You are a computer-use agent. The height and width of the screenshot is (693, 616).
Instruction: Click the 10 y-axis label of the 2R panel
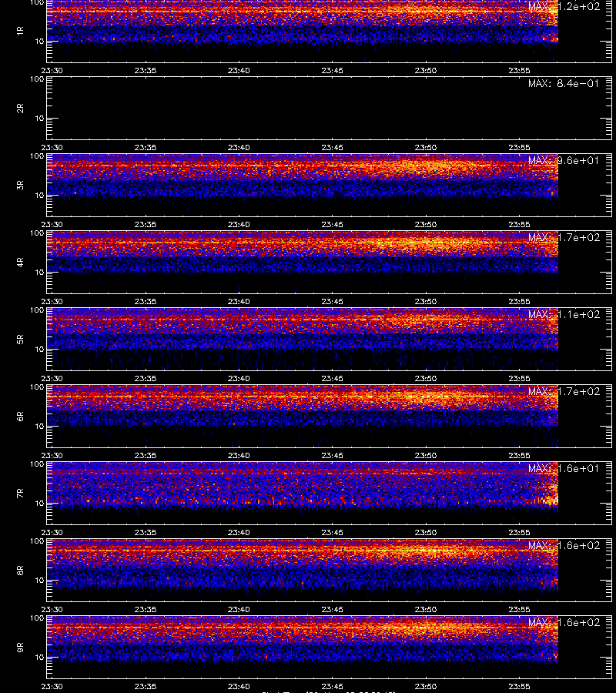click(x=39, y=118)
